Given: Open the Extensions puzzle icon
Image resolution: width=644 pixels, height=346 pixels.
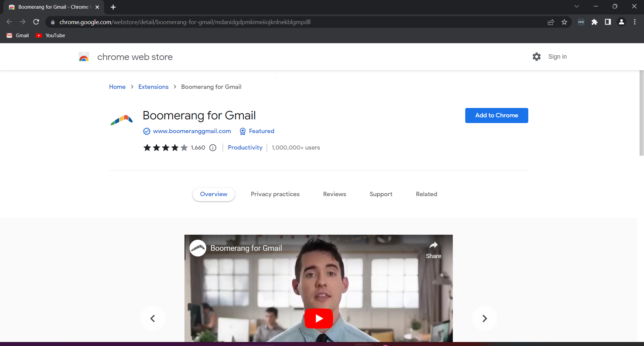Looking at the screenshot, I should pyautogui.click(x=595, y=22).
